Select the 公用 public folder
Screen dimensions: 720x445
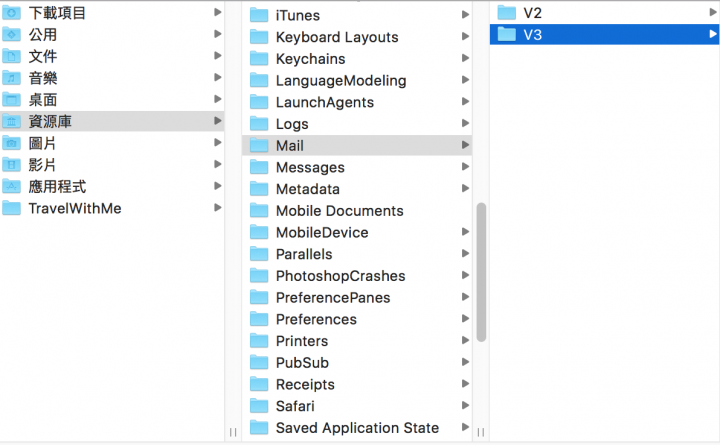tap(112, 34)
